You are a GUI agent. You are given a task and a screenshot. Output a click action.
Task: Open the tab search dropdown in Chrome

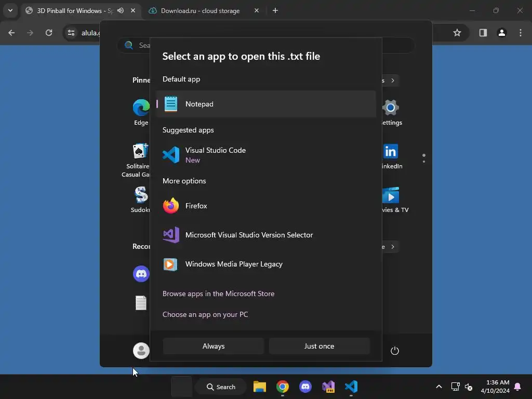coord(10,10)
